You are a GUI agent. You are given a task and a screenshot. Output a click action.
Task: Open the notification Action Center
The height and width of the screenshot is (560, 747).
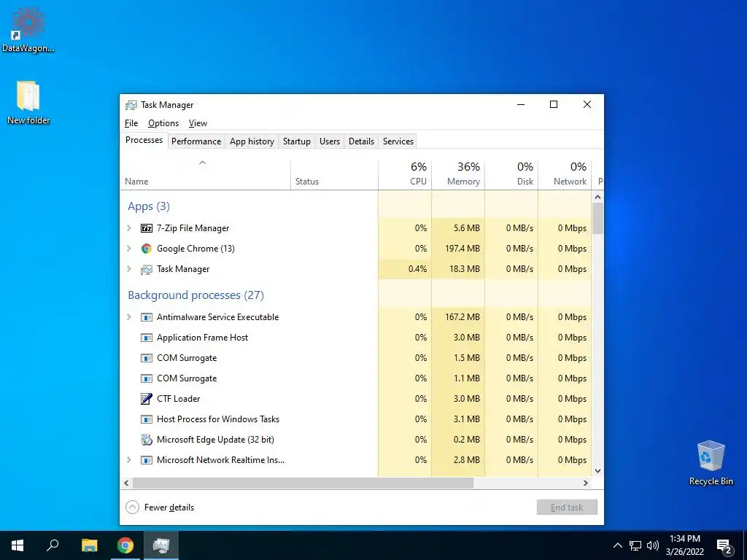click(724, 546)
